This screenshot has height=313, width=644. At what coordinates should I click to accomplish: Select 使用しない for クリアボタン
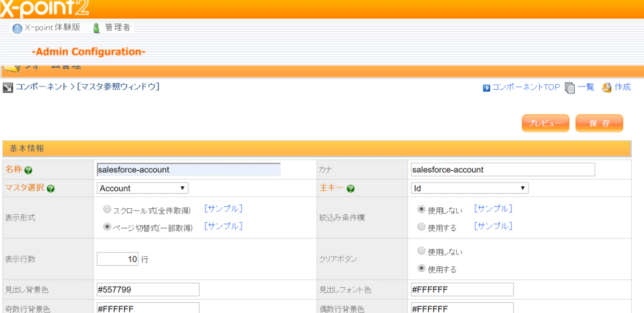coord(421,251)
